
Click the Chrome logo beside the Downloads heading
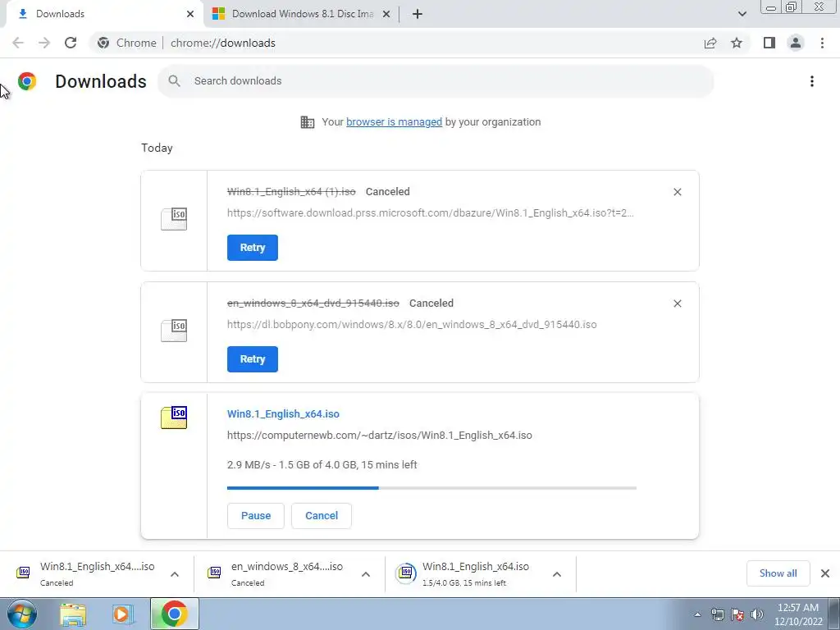pos(27,81)
